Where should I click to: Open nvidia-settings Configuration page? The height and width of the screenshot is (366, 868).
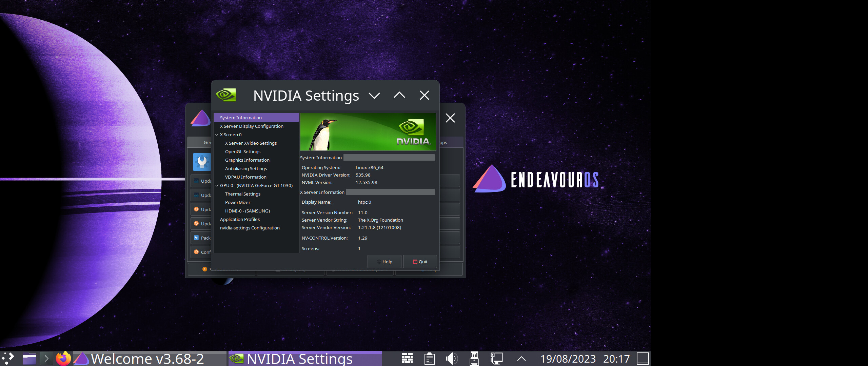point(250,228)
